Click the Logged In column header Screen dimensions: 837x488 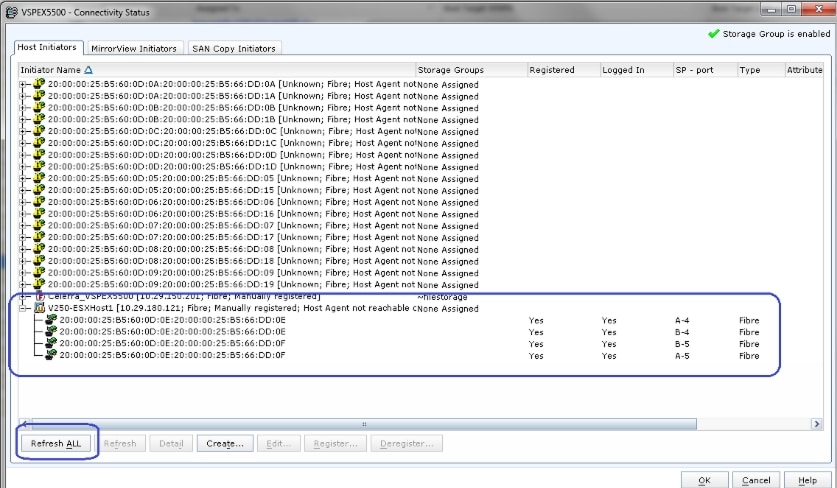636,70
